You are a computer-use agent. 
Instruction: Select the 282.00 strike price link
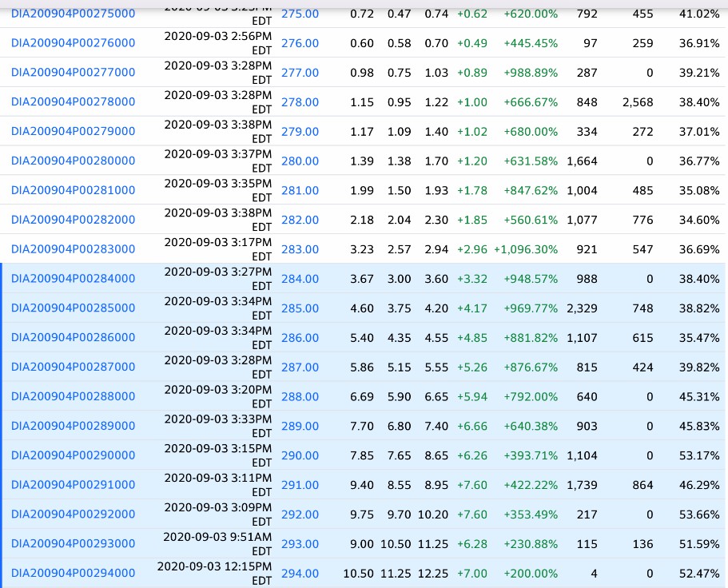300,220
